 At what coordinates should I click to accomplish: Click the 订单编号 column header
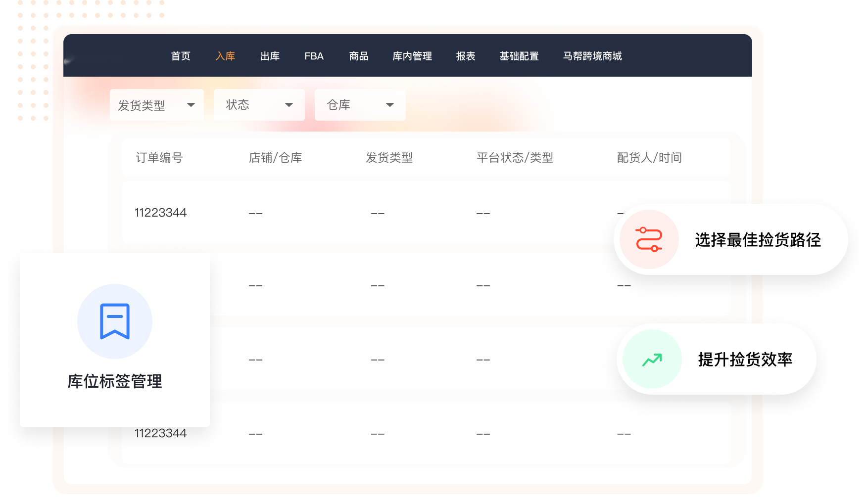tap(159, 158)
